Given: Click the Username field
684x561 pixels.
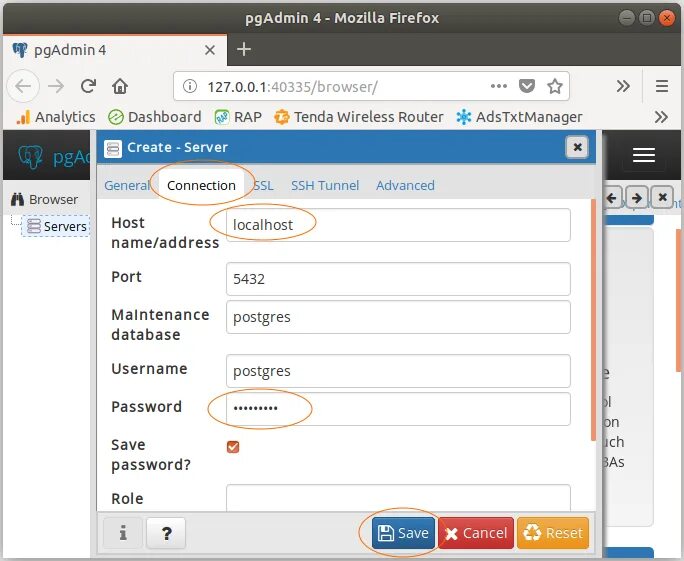Looking at the screenshot, I should 398,371.
